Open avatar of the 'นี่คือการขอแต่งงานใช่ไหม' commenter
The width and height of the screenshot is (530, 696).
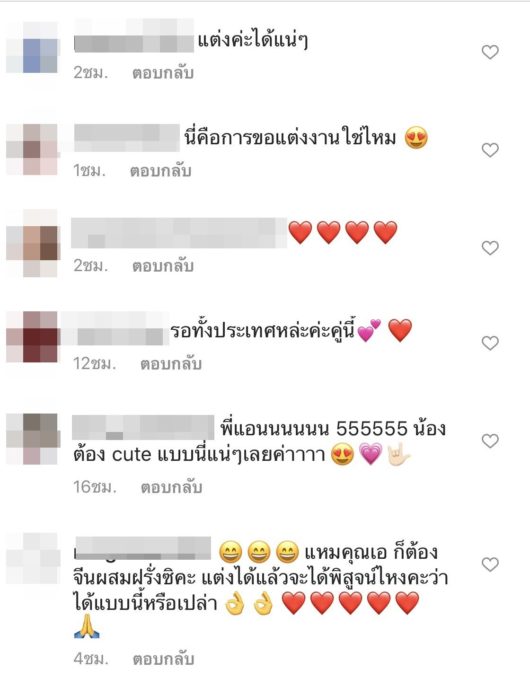(x=32, y=149)
